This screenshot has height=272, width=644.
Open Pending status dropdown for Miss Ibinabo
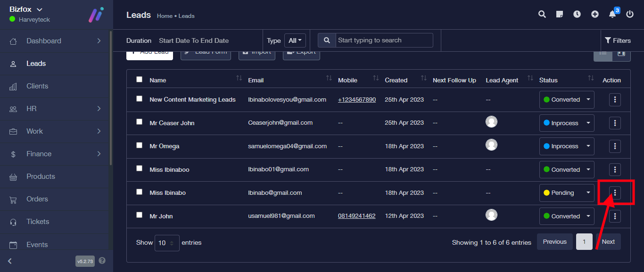pos(566,193)
